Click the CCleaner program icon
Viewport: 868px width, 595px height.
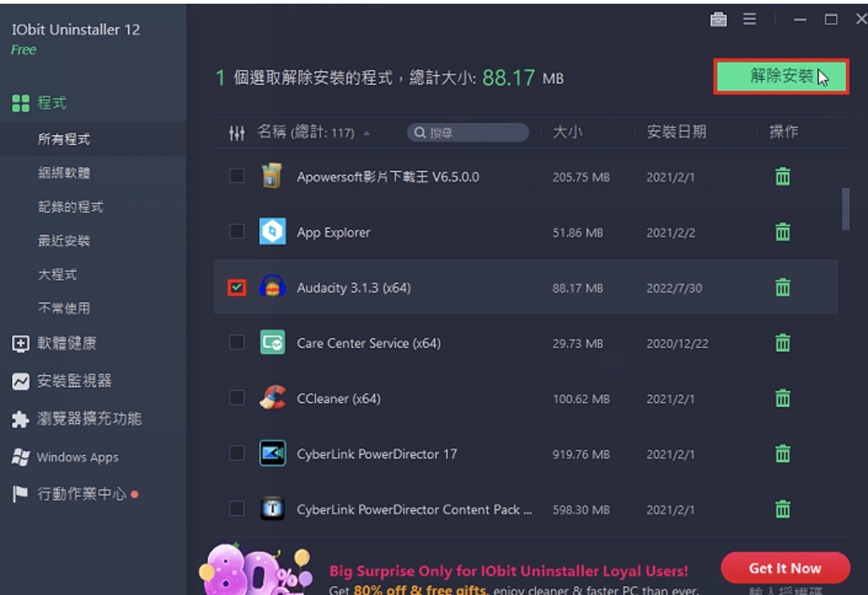[272, 398]
